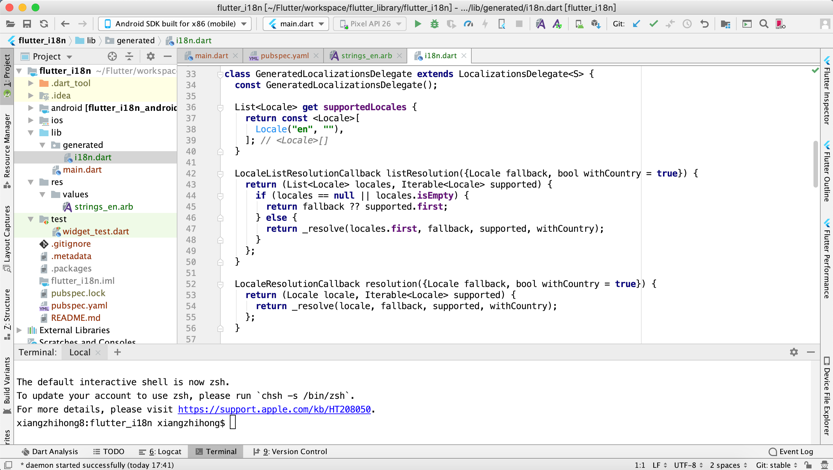Screen dimensions: 833x470
Task: Update project via Git blue arrow icon
Action: (x=636, y=24)
